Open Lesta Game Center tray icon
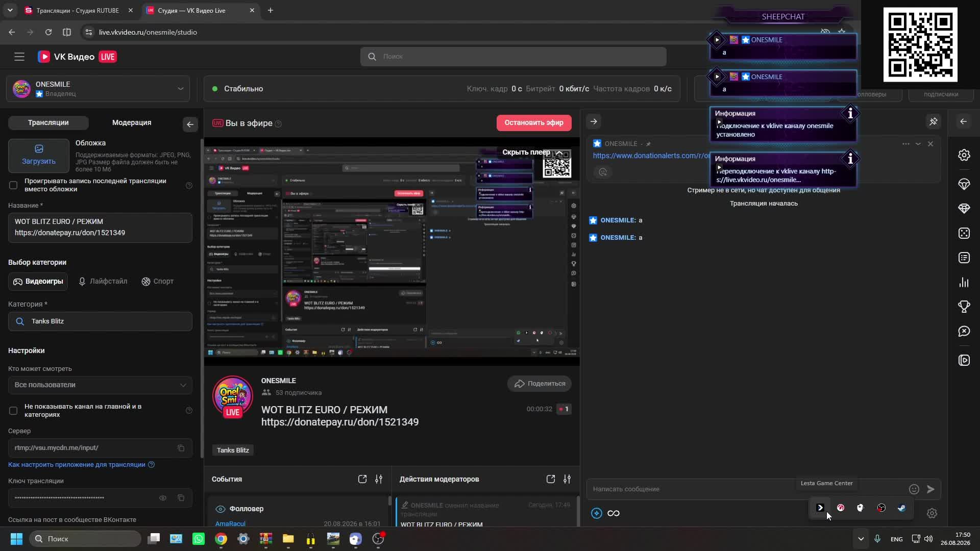This screenshot has width=980, height=551. (x=820, y=508)
